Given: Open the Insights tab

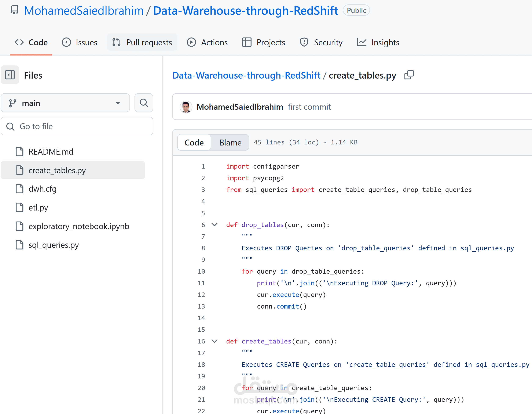Looking at the screenshot, I should (x=378, y=42).
